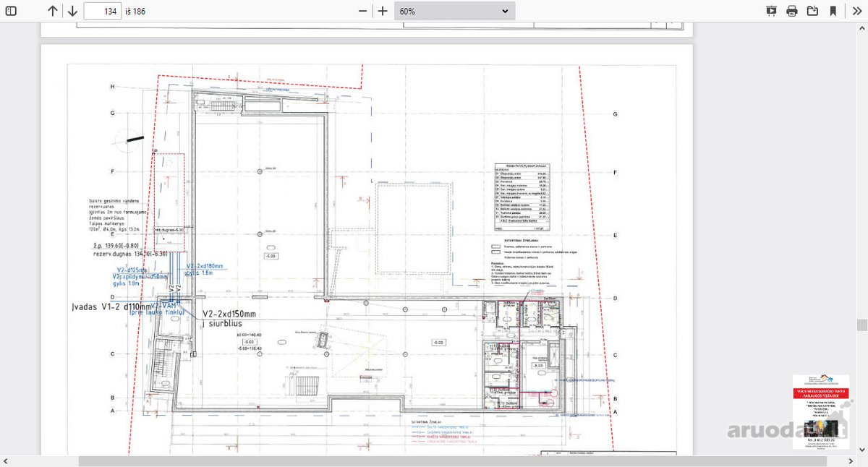
Task: Go to the next page
Action: click(x=72, y=11)
